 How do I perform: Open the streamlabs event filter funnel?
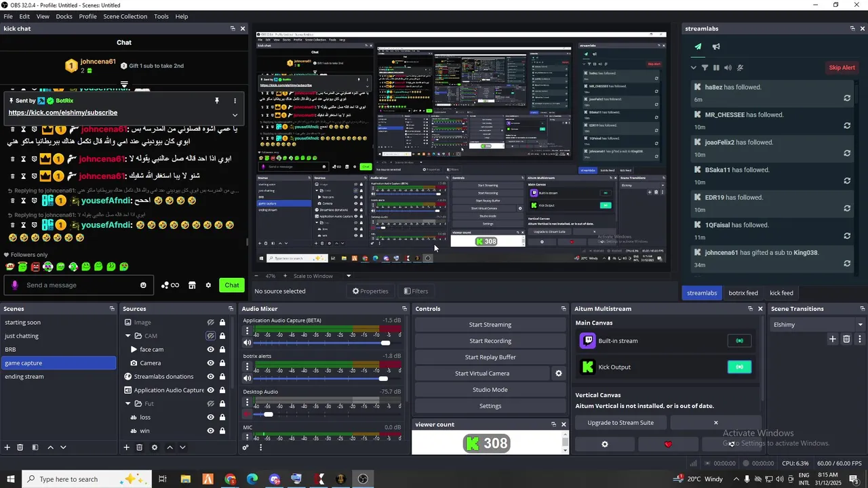tap(705, 68)
